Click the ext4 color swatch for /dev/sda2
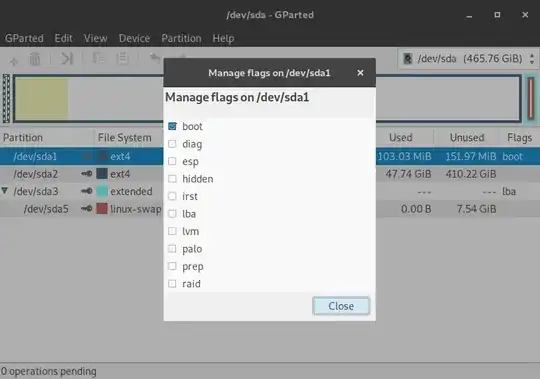This screenshot has height=379, width=540. 102,173
